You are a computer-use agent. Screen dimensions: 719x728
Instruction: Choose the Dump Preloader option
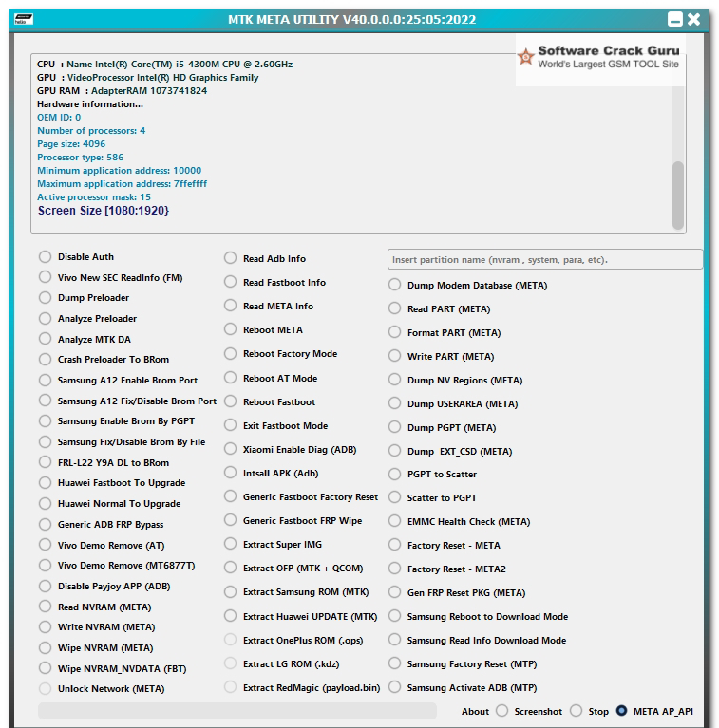coord(45,298)
